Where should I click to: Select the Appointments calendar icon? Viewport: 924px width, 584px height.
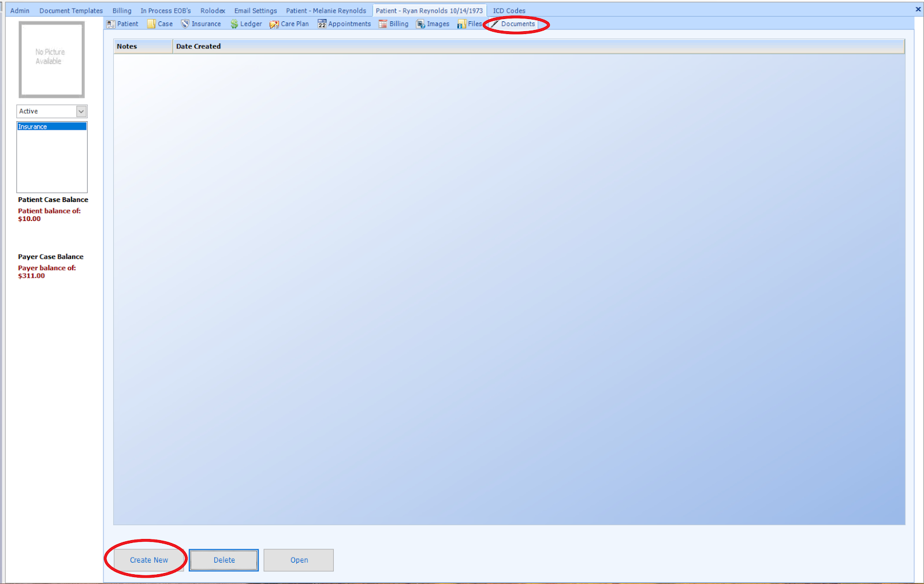tap(322, 24)
